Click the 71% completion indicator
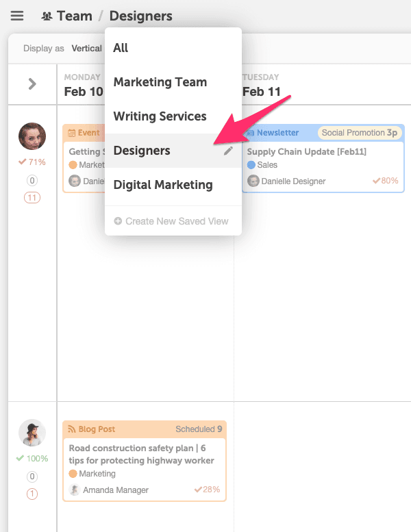The image size is (411, 532). (32, 162)
